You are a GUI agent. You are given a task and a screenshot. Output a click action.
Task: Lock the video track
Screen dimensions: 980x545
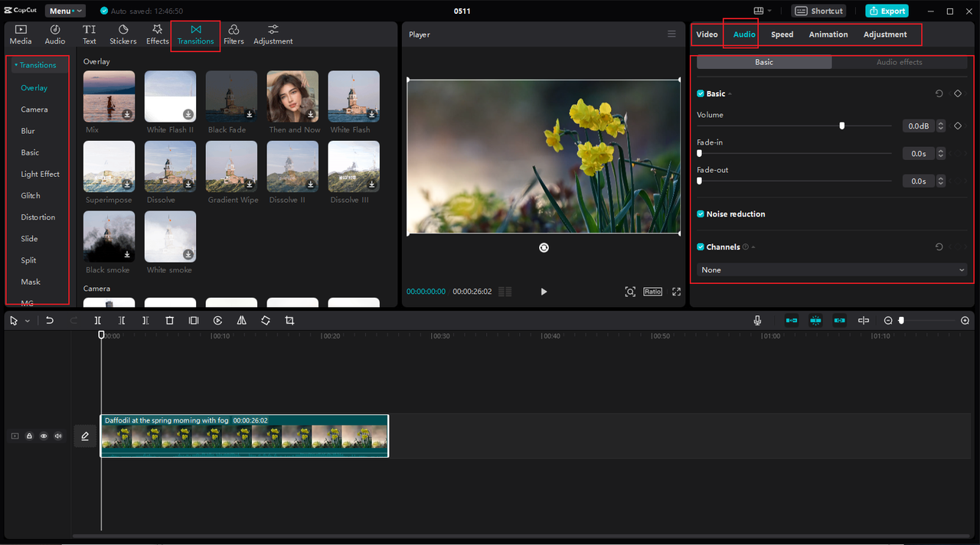point(29,436)
